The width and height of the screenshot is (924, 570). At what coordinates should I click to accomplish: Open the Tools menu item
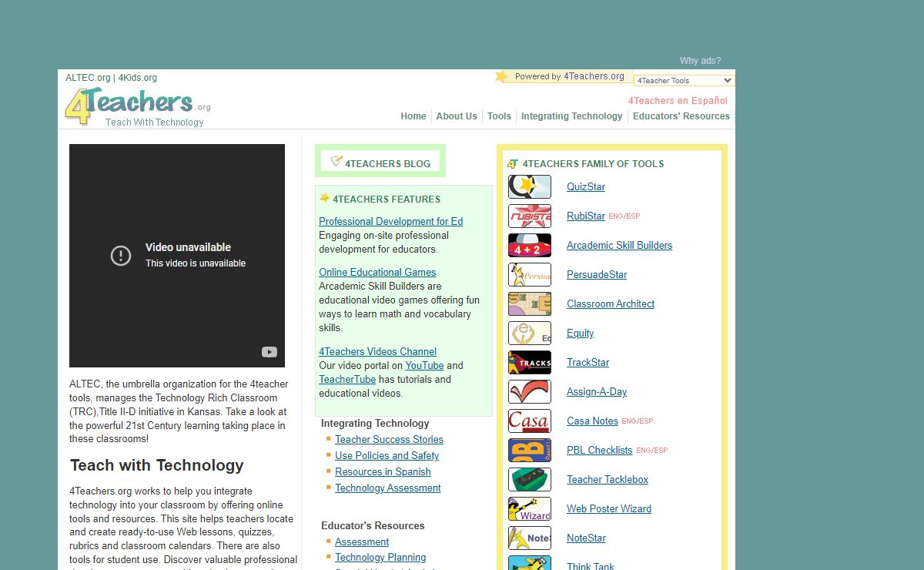pos(499,116)
